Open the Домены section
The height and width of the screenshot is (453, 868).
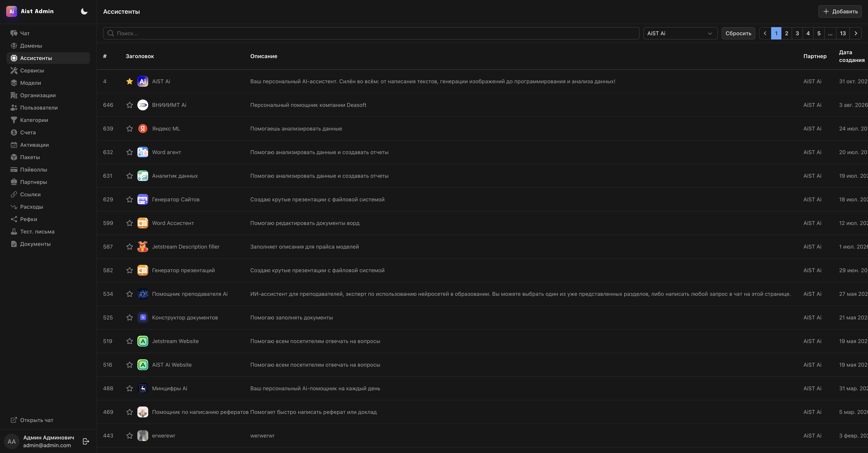[x=48, y=46]
